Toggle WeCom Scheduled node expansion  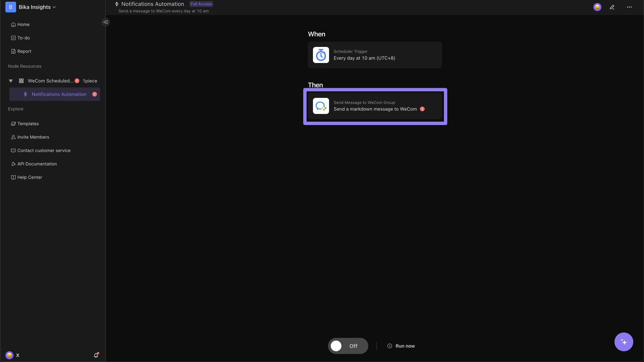pyautogui.click(x=11, y=80)
